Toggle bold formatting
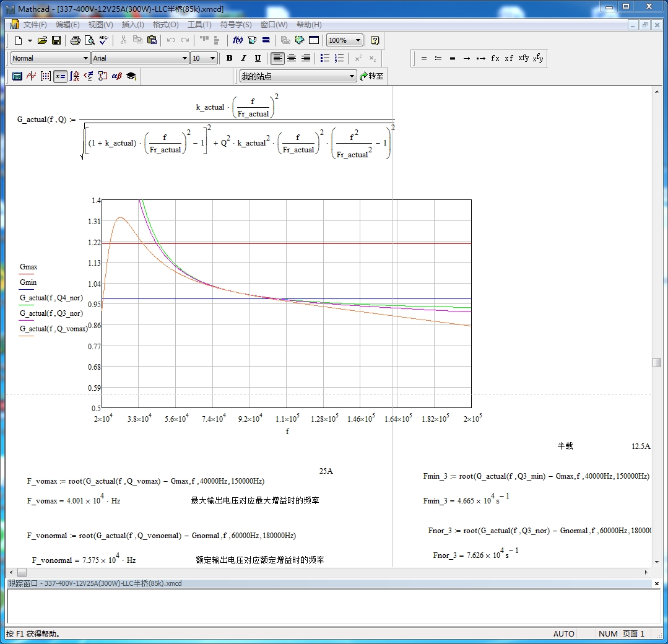Viewport: 668px width, 644px height. (x=229, y=58)
